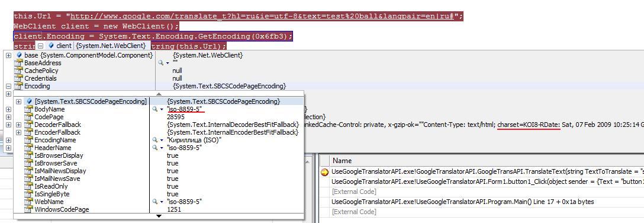Open visualizer dropdown arrow for WebName

(162, 202)
